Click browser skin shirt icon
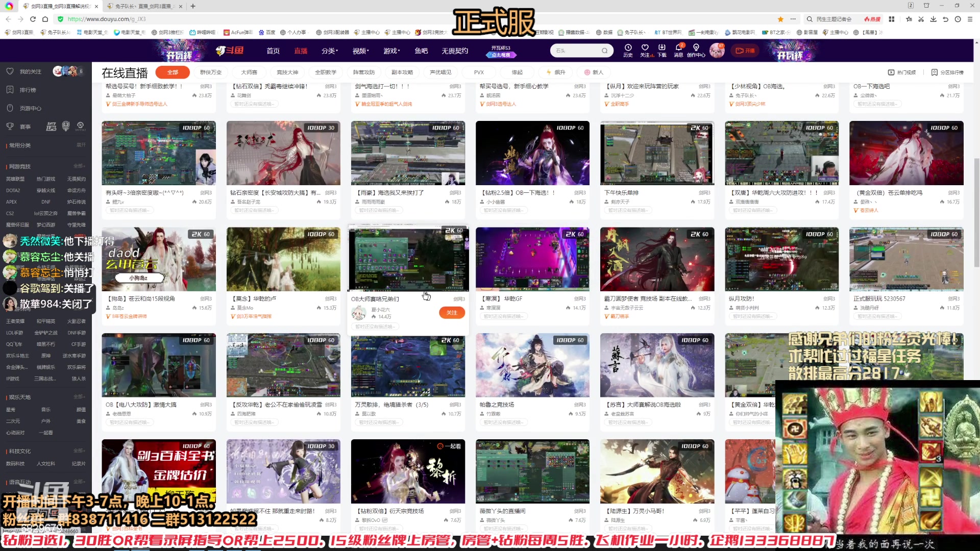The image size is (980, 551). (x=926, y=6)
